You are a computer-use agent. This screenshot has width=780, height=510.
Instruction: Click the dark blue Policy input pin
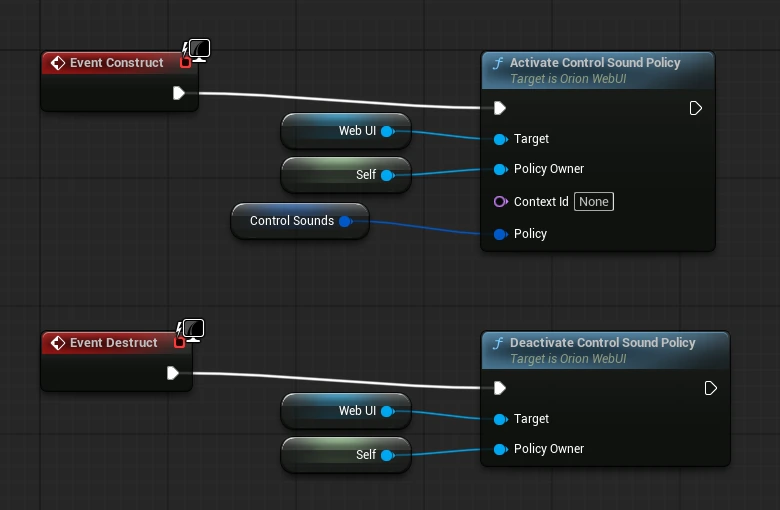500,234
